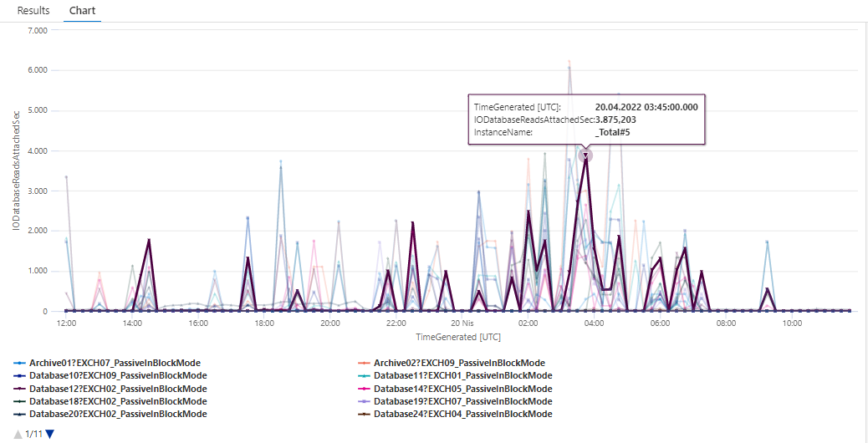Go to next legend page arrow

point(50,434)
